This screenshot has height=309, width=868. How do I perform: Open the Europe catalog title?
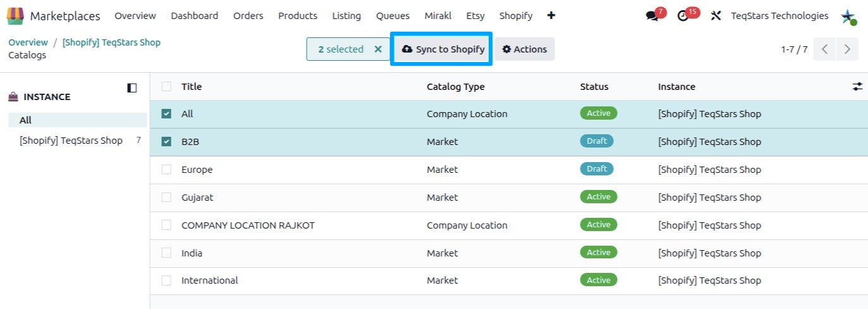tap(197, 170)
